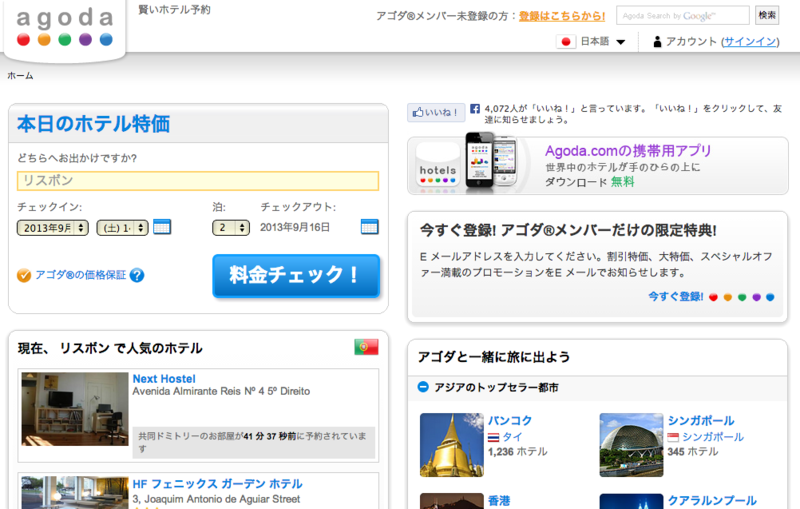Click 1,236 ホテル count text
The image size is (800, 509).
point(517,452)
